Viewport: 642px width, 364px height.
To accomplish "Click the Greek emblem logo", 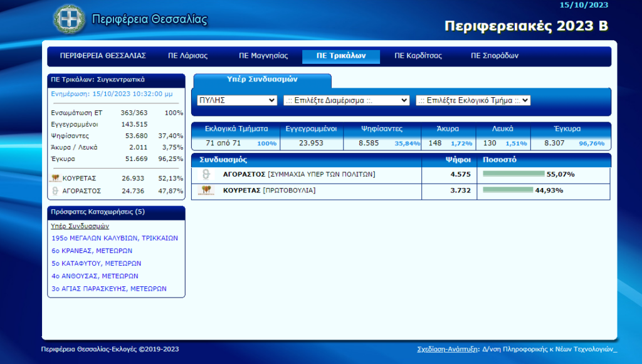I will (69, 19).
